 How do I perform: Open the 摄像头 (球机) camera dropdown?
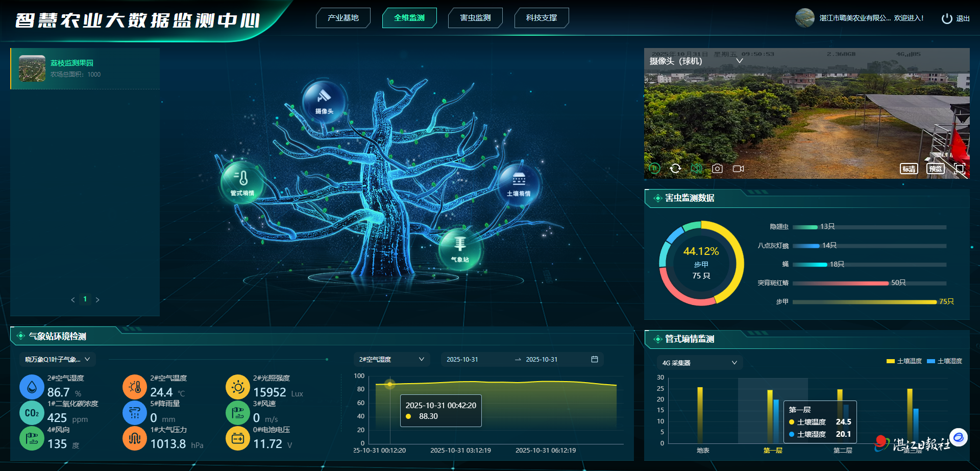(739, 61)
